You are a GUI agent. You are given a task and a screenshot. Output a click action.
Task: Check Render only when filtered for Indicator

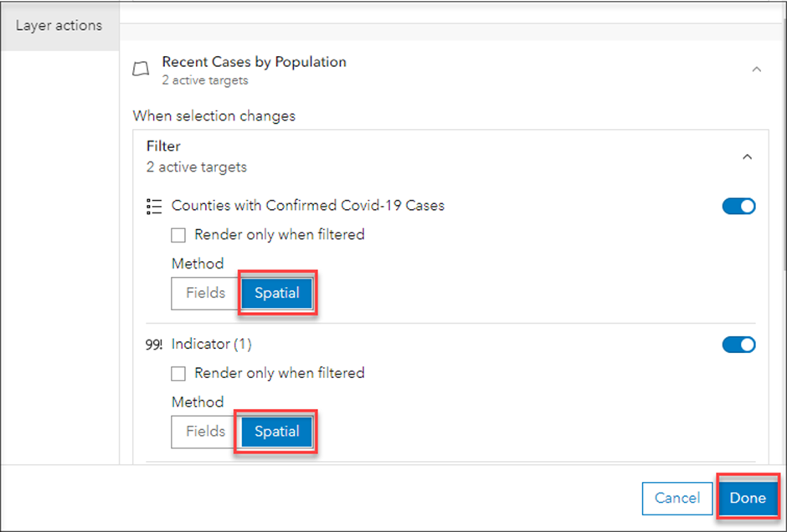point(178,374)
